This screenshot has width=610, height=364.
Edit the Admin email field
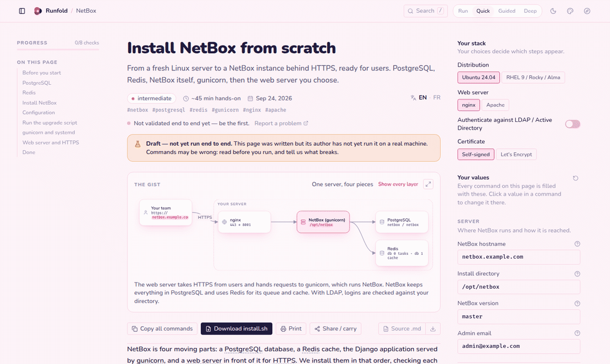point(518,346)
